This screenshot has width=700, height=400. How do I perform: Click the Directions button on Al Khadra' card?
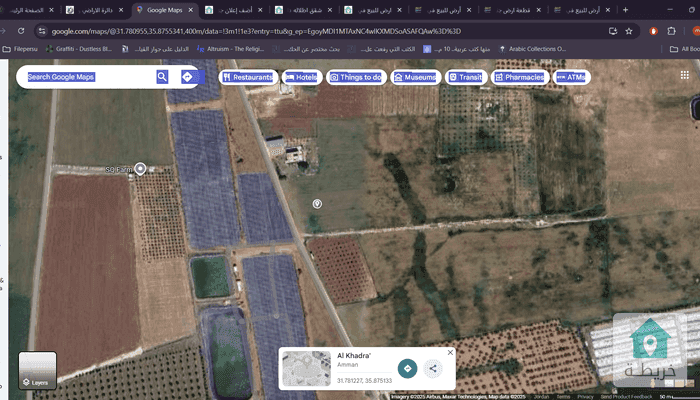[407, 368]
